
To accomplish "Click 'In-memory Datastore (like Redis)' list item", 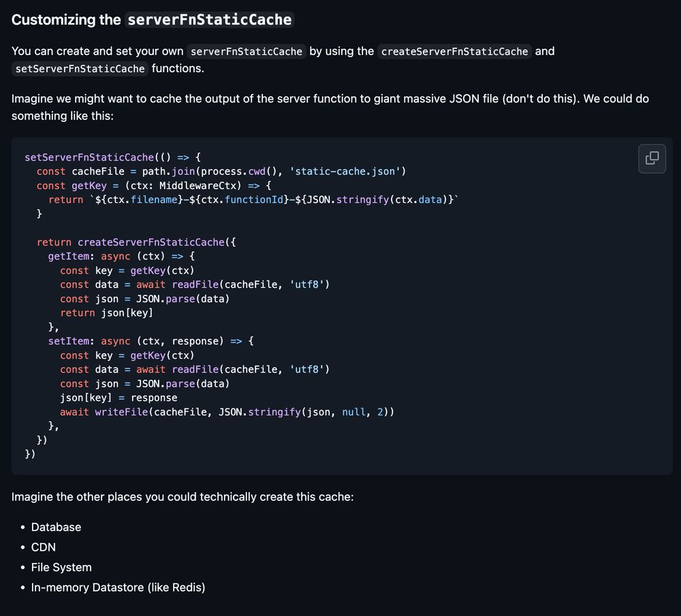I will 118,587.
